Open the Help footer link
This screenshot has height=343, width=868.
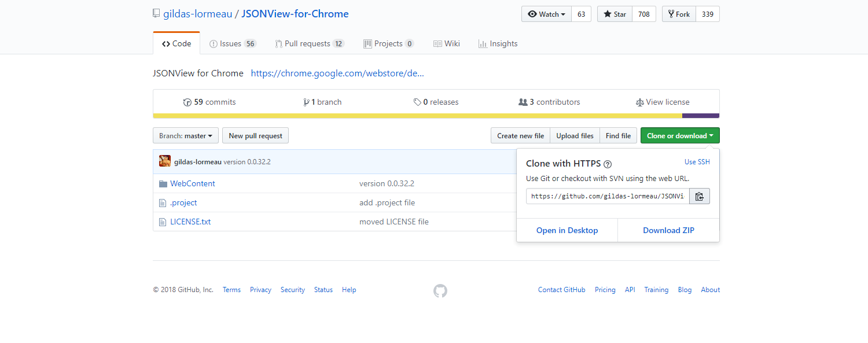[x=349, y=290]
